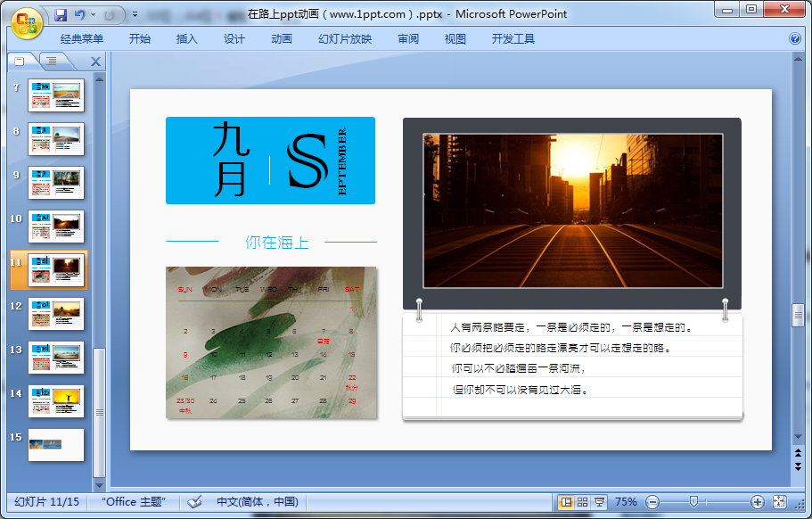Fit slide to current window icon

click(779, 502)
